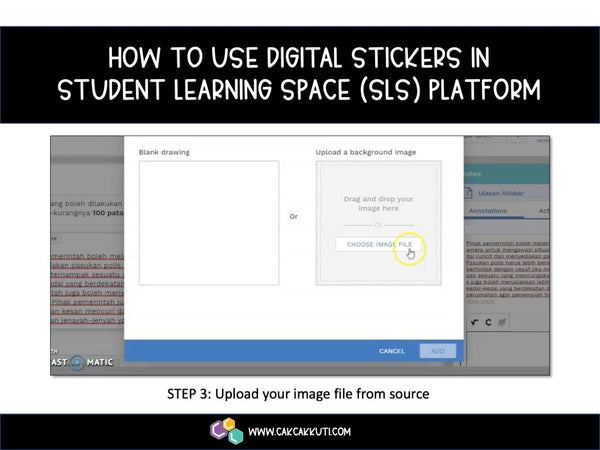Open the Annotations tab in background panel
The image size is (600, 450).
[488, 211]
